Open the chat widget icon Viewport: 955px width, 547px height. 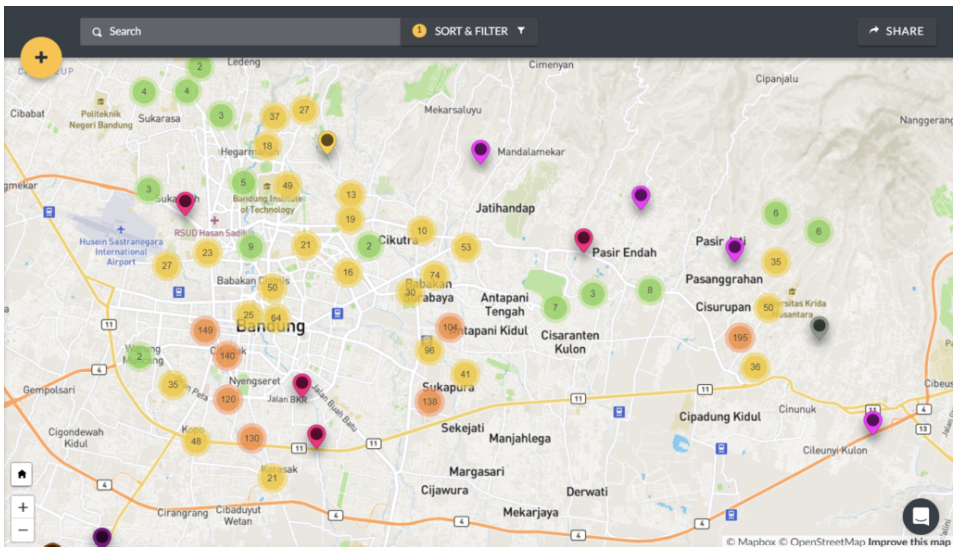pyautogui.click(x=920, y=516)
